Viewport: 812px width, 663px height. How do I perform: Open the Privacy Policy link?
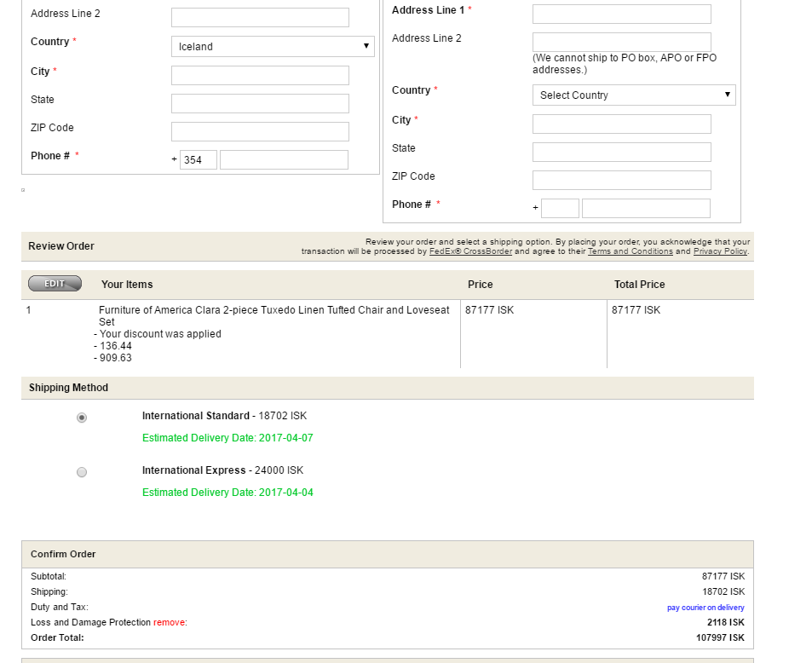(720, 251)
